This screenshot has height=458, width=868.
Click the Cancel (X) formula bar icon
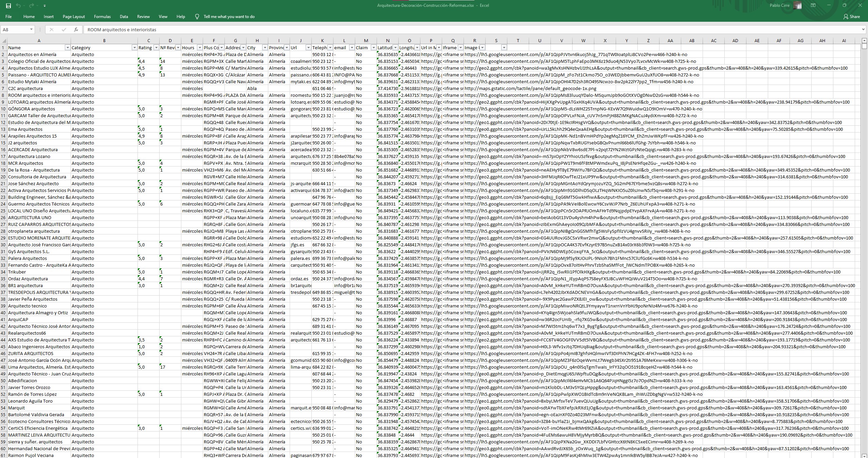(52, 30)
